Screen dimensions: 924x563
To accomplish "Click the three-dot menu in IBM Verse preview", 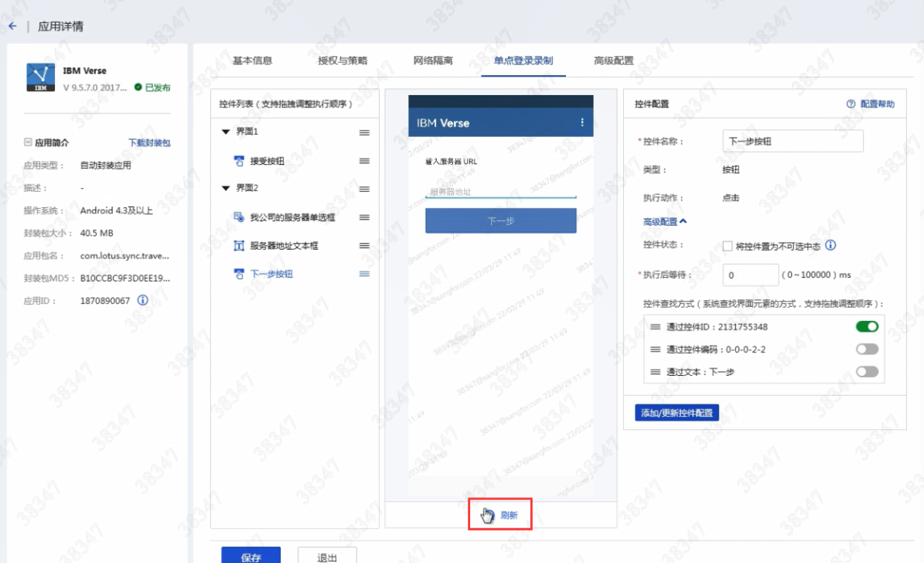I will [x=582, y=123].
